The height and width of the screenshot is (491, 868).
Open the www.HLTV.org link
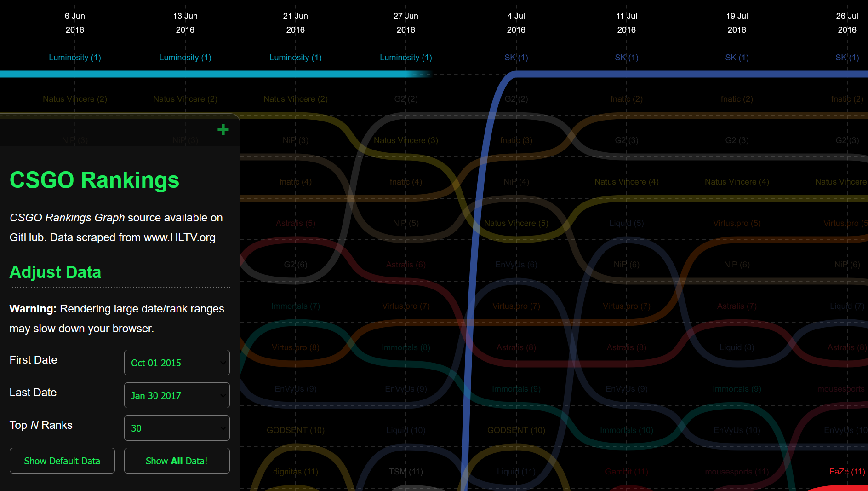[179, 237]
